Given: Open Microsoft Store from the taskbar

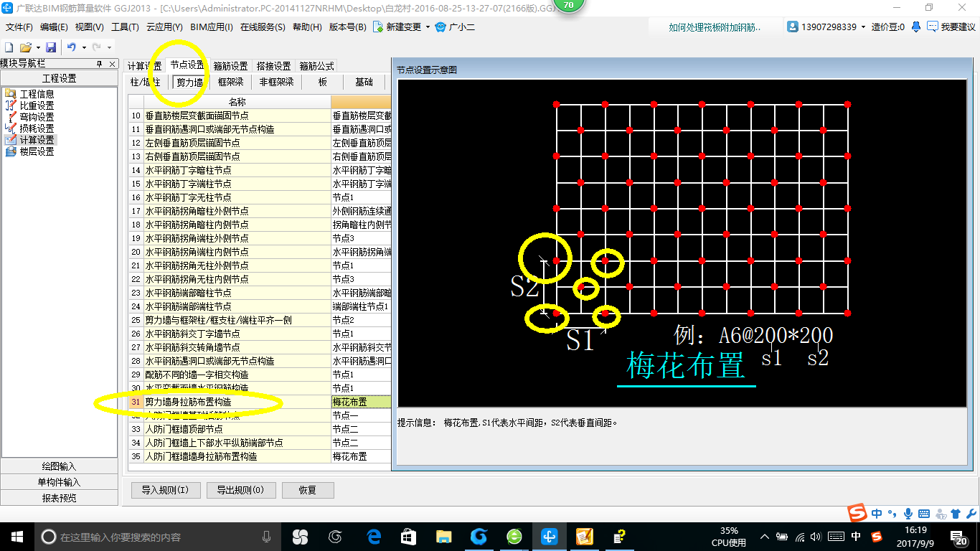Looking at the screenshot, I should click(x=409, y=536).
